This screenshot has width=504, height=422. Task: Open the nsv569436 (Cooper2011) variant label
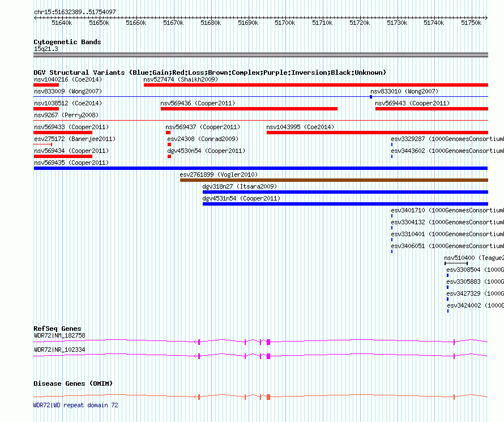[198, 103]
